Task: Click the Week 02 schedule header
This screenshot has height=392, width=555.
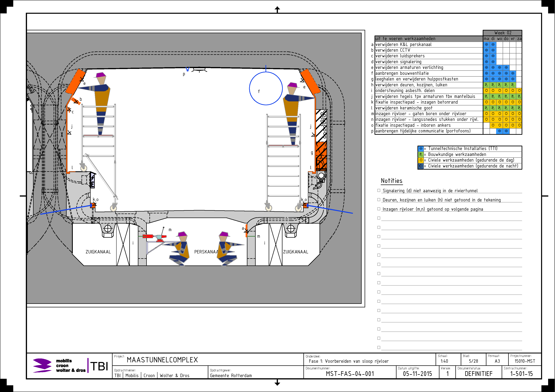Action: [x=503, y=33]
